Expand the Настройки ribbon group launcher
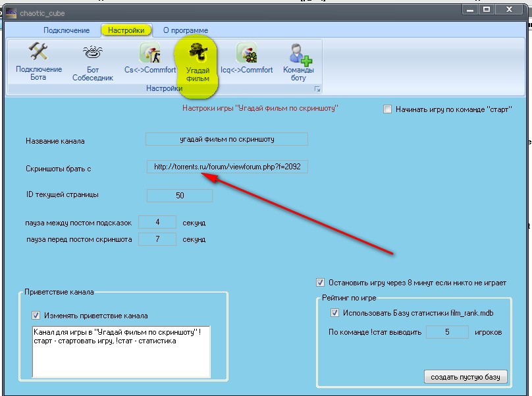 317,89
